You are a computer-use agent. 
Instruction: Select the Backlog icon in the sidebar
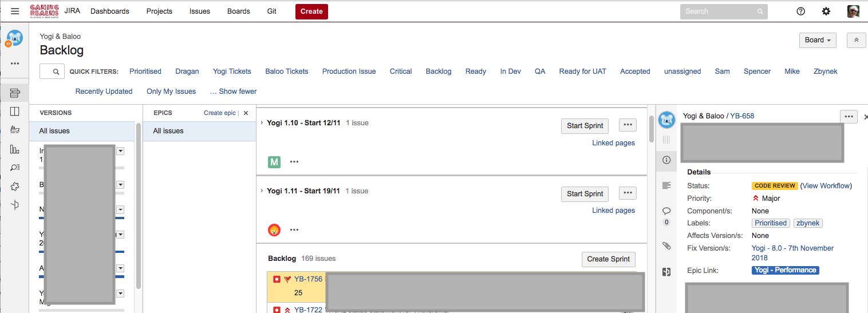click(x=15, y=93)
